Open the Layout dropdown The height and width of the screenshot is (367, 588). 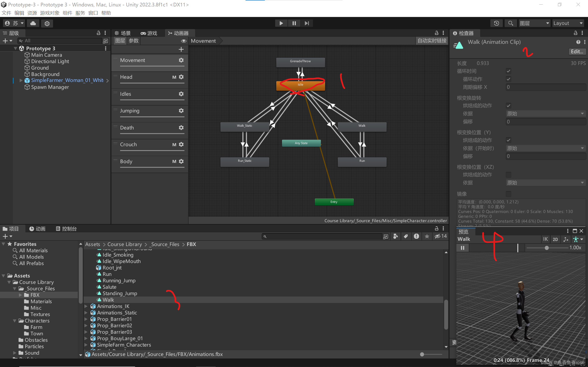[568, 23]
